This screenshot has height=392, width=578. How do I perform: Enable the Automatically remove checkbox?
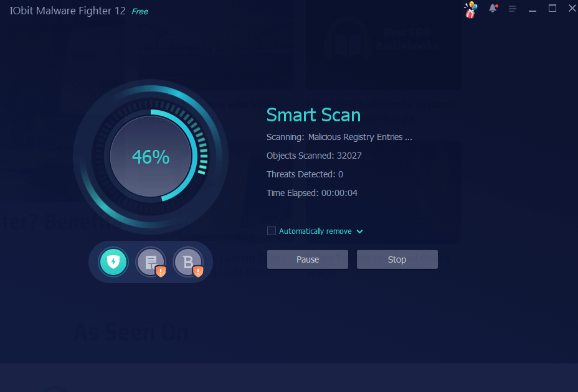pos(272,231)
